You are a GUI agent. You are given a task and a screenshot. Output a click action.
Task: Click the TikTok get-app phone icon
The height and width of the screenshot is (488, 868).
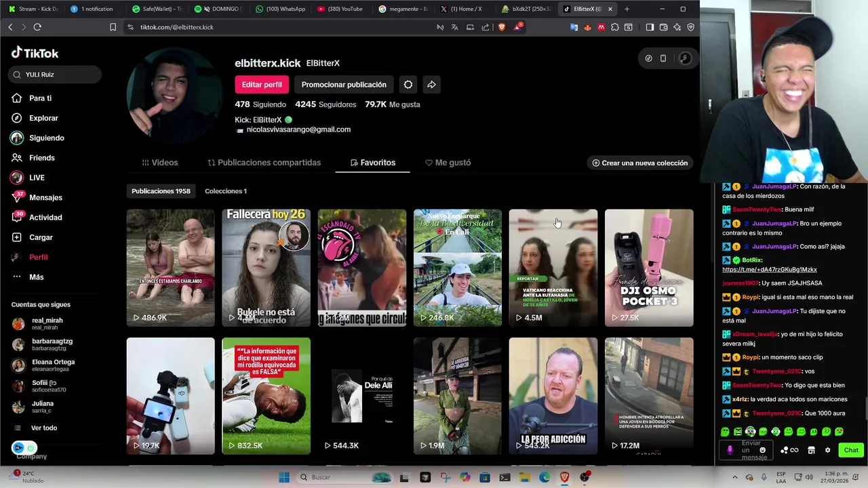point(663,58)
